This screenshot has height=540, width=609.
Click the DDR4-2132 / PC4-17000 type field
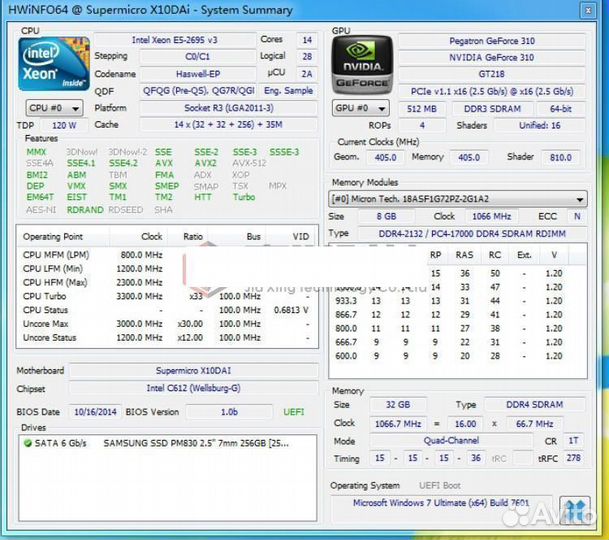coord(472,233)
